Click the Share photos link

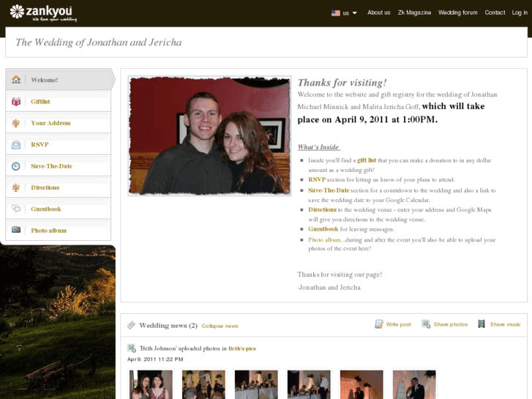451,324
